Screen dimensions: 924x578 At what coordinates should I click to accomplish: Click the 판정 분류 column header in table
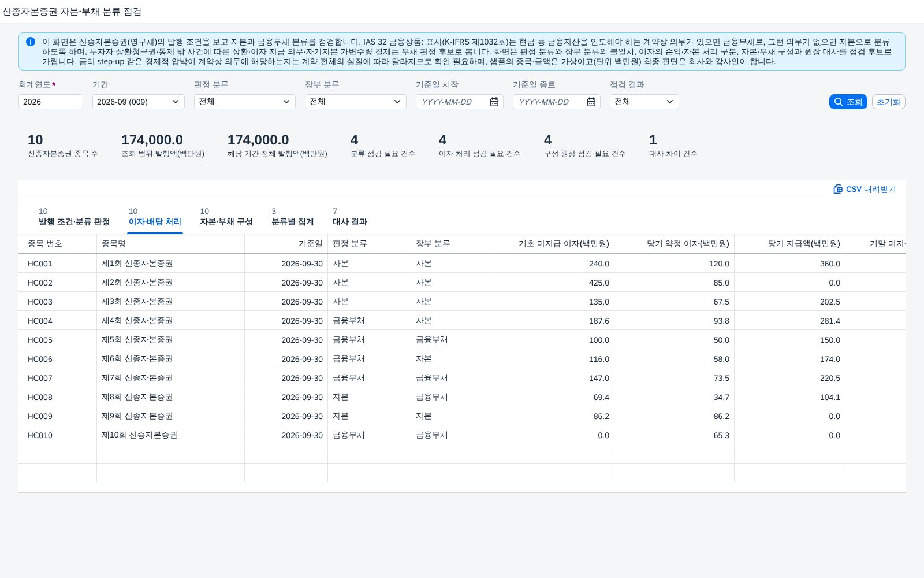point(370,244)
